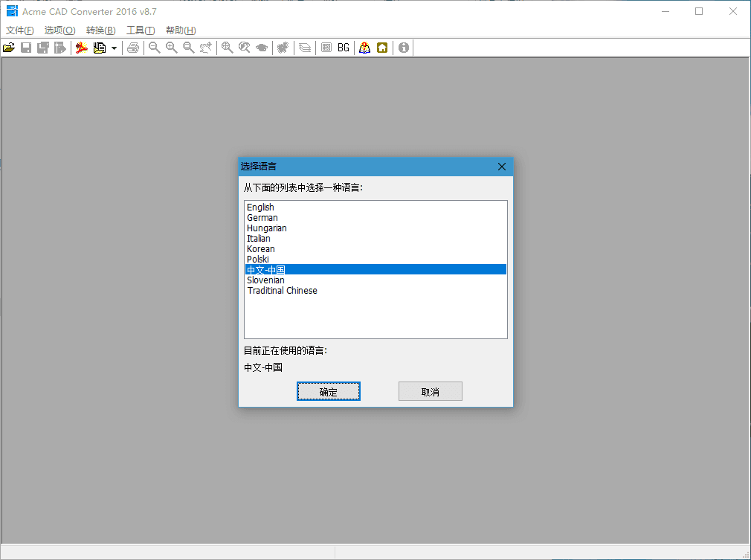
Task: Open the 帮助(H) menu
Action: click(181, 30)
